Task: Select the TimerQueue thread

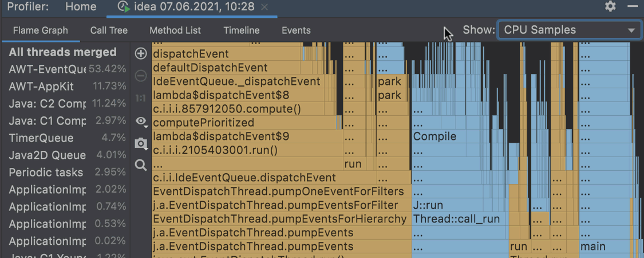Action: pos(41,138)
